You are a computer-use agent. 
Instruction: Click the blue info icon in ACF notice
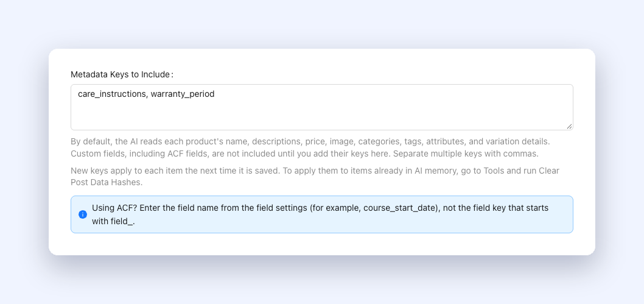point(83,214)
